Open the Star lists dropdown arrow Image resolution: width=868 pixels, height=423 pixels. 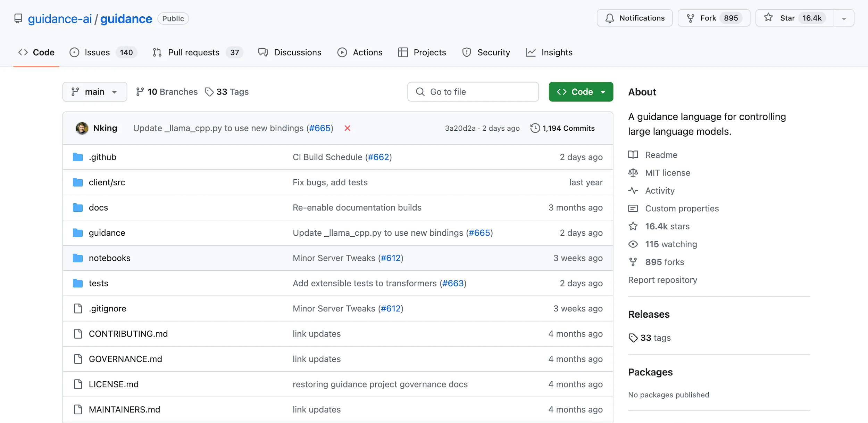(844, 18)
